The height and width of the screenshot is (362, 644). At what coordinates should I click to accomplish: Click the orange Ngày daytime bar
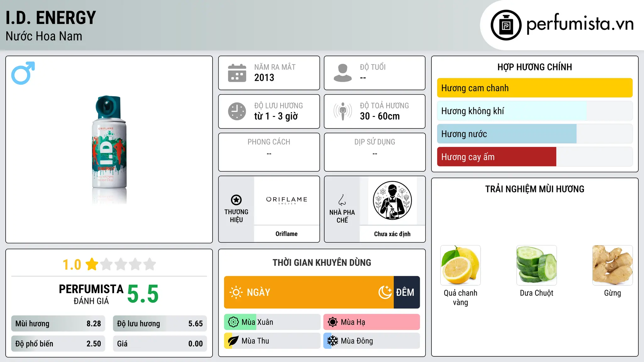[309, 292]
